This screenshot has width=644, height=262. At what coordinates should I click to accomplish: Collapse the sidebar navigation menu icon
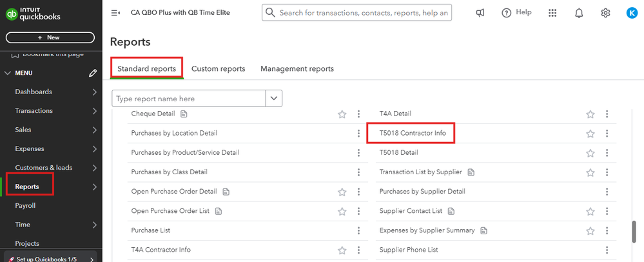click(115, 13)
